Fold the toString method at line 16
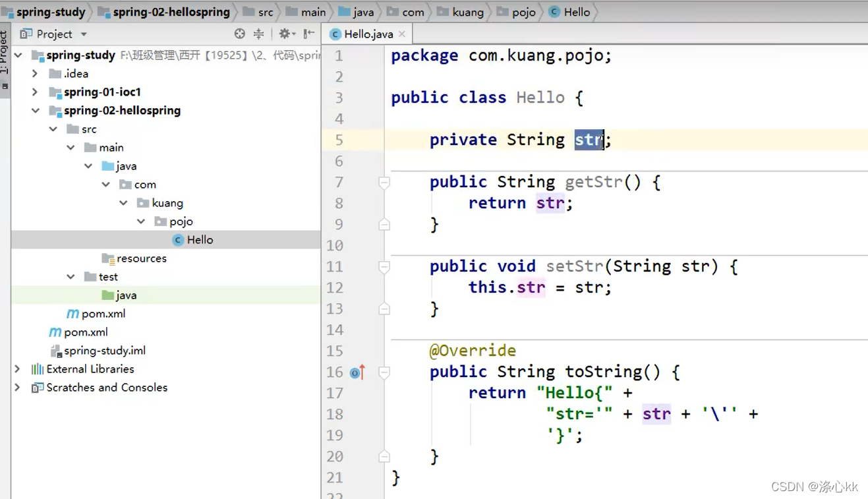The width and height of the screenshot is (868, 499). click(384, 372)
